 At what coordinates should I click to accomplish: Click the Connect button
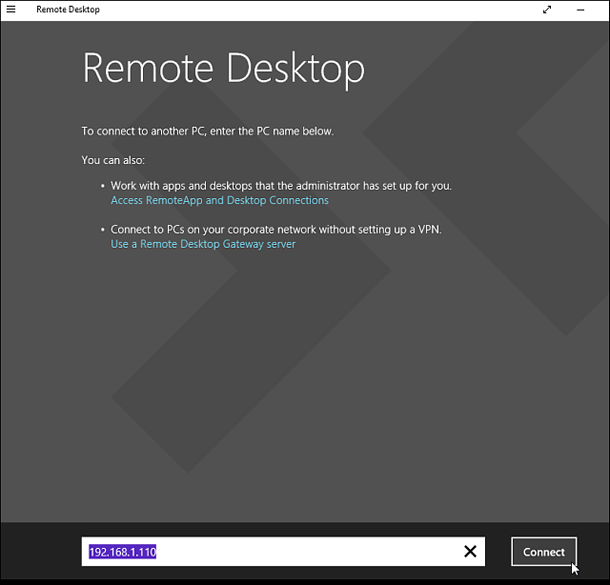[x=544, y=551]
